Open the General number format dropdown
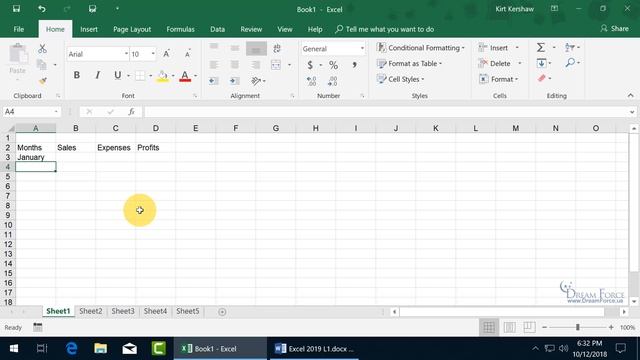Image resolution: width=640 pixels, height=360 pixels. click(x=362, y=49)
